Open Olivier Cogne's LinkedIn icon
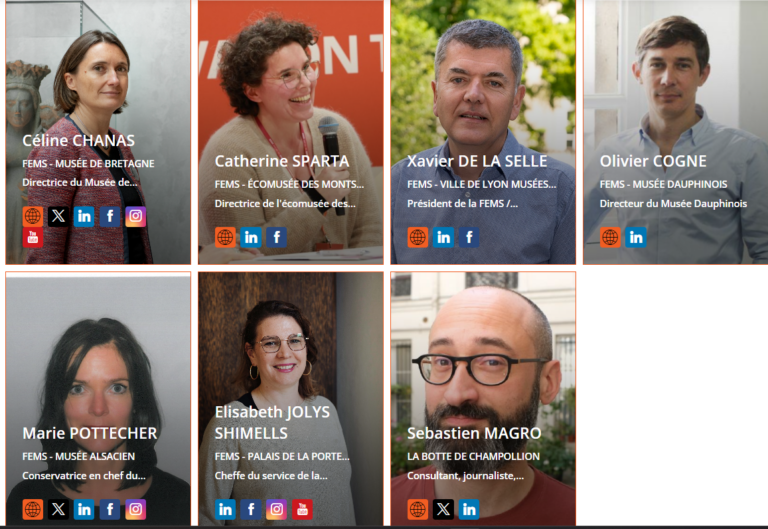The width and height of the screenshot is (768, 529). pos(636,238)
